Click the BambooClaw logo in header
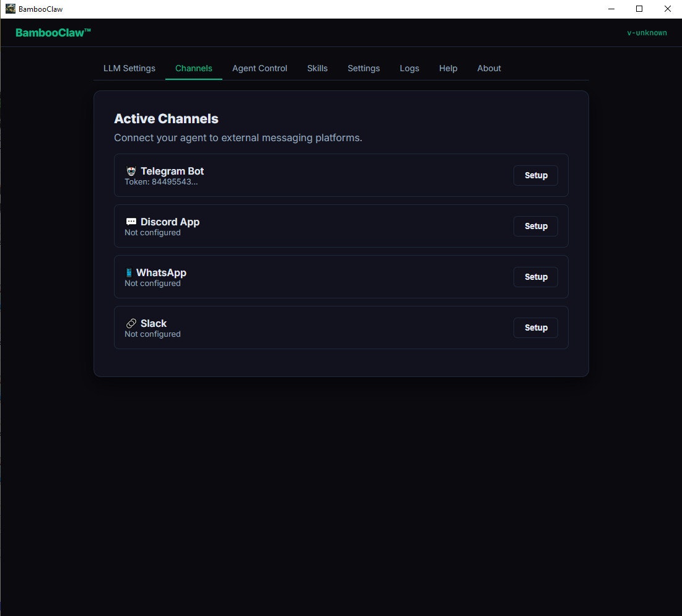The height and width of the screenshot is (616, 682). [53, 33]
